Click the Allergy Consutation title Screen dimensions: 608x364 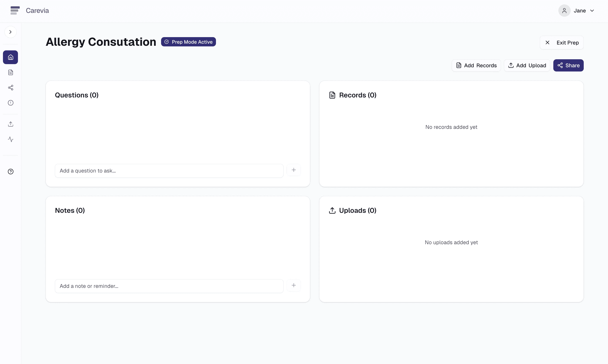(x=101, y=42)
